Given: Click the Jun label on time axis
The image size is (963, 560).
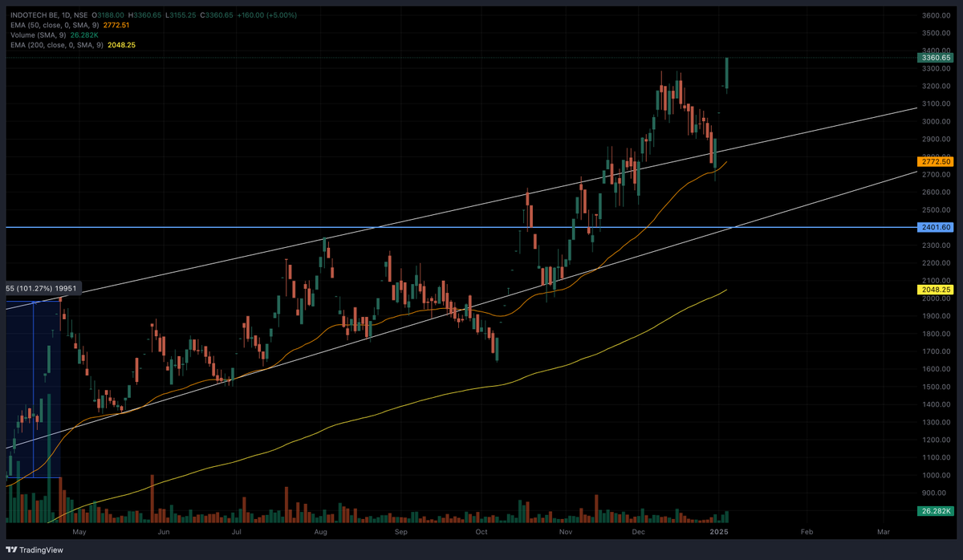Looking at the screenshot, I should click(x=164, y=532).
